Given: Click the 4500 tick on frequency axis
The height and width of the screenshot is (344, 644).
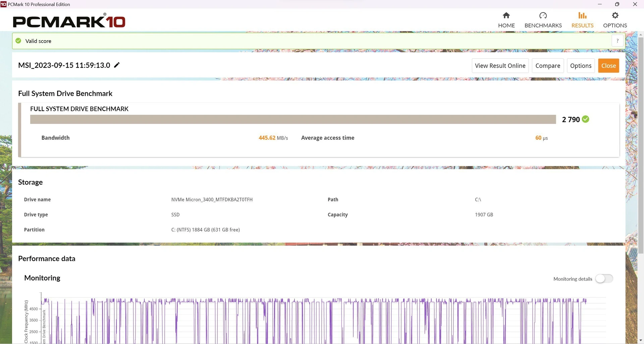Looking at the screenshot, I should coord(34,309).
